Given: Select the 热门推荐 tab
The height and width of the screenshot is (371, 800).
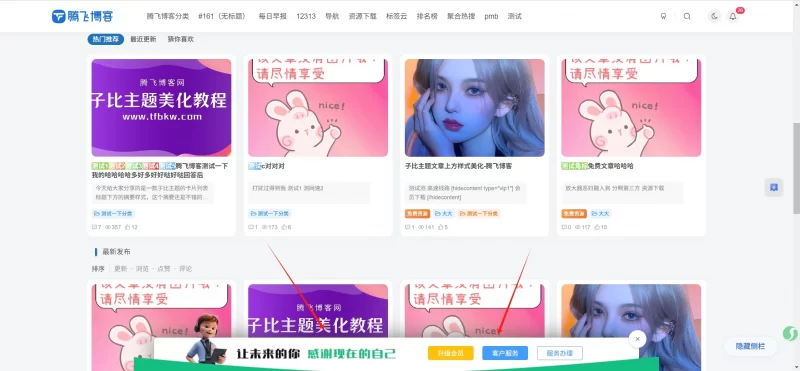Looking at the screenshot, I should point(106,39).
